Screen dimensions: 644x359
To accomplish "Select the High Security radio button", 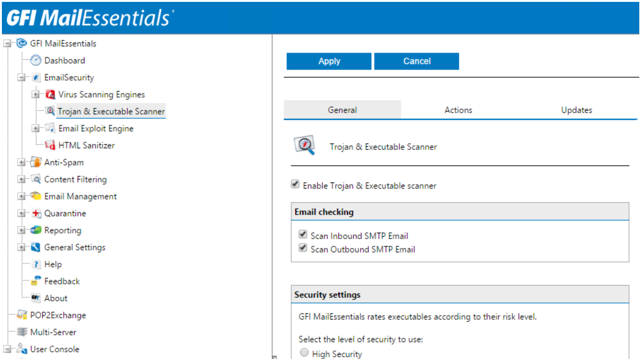I will [x=304, y=353].
